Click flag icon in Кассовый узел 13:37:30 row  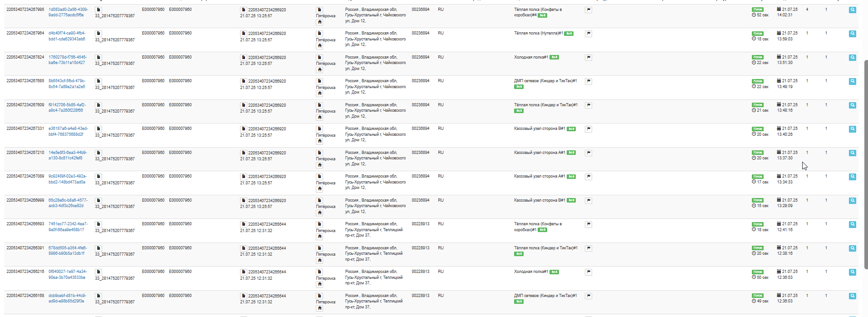588,153
